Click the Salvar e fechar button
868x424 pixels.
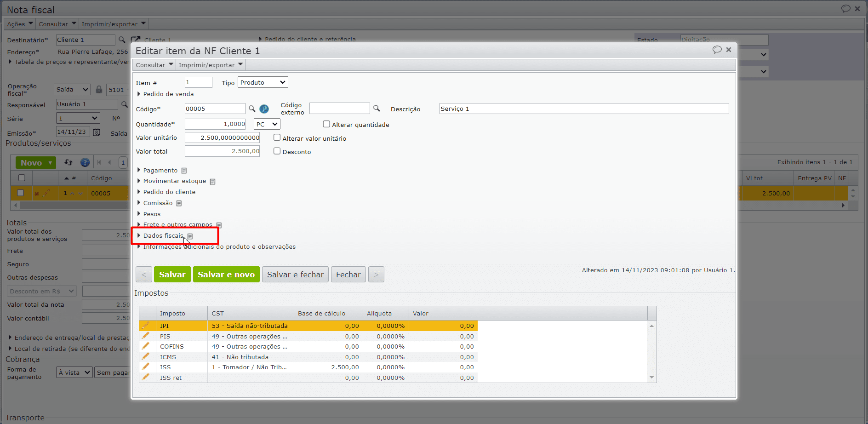pos(295,275)
